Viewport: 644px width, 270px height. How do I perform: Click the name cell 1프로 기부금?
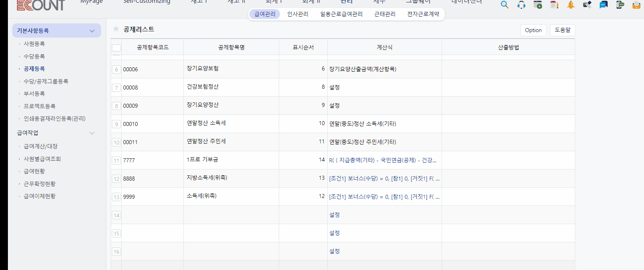(231, 160)
